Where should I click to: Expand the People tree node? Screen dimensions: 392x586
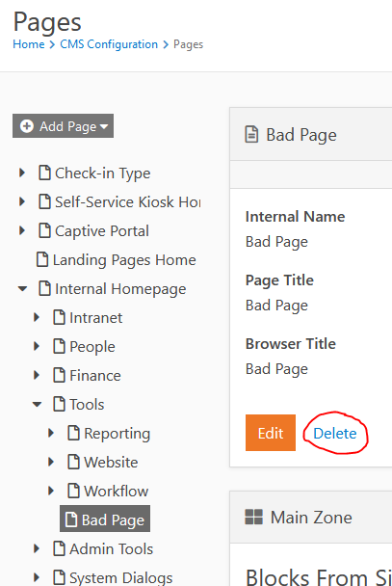[37, 346]
